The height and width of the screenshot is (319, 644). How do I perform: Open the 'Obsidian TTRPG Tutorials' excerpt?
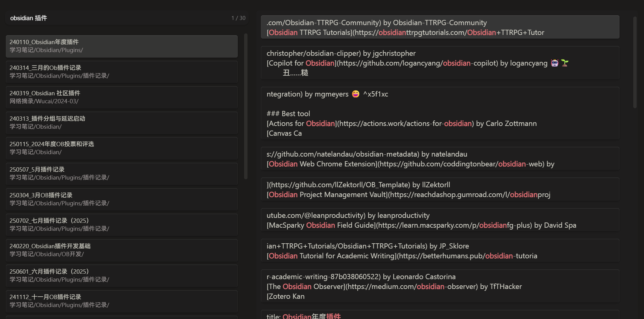pos(440,27)
